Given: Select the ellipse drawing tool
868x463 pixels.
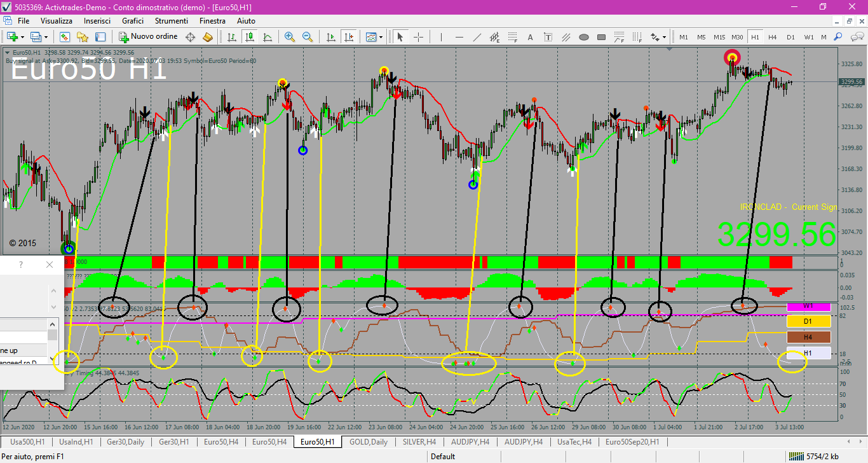Looking at the screenshot, I should coord(584,37).
